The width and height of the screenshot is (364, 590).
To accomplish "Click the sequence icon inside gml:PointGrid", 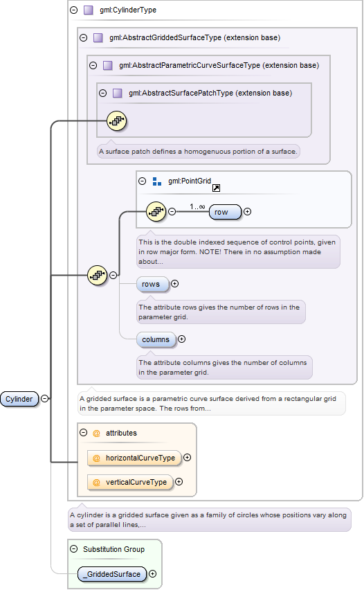I will point(156,212).
